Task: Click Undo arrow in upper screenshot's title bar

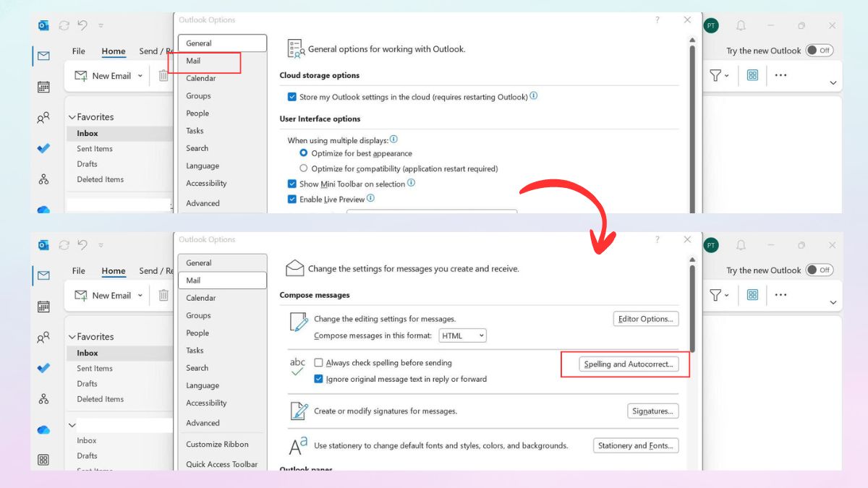Action: coord(82,25)
